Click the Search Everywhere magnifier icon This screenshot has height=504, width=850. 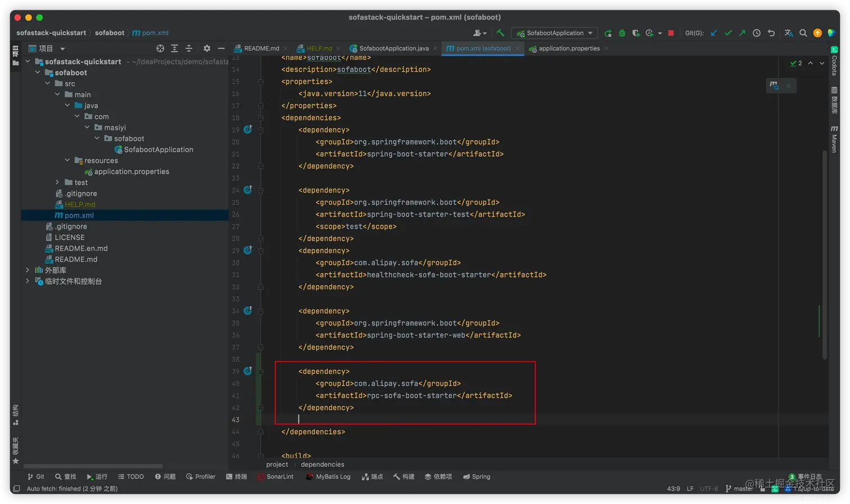point(803,33)
